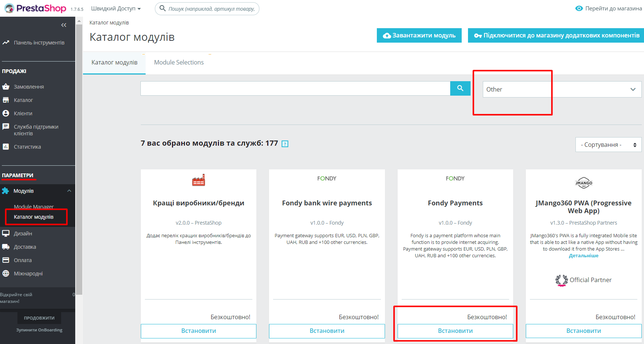Click Official Partner badge
The image size is (644, 344).
point(584,280)
